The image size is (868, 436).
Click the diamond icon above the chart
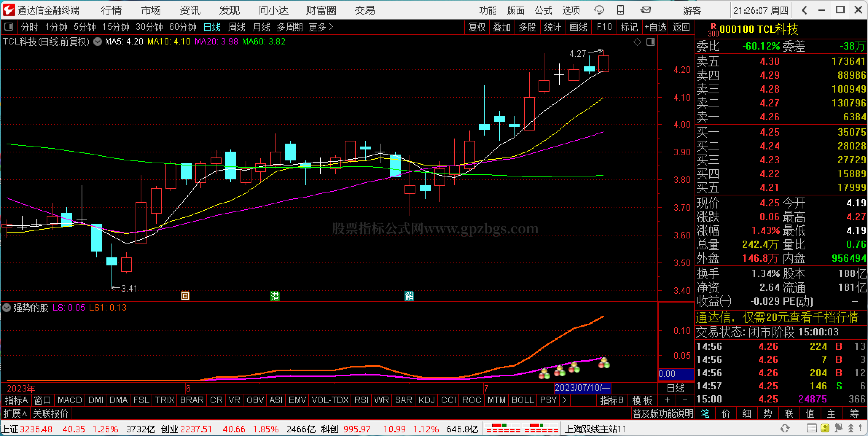(x=637, y=42)
